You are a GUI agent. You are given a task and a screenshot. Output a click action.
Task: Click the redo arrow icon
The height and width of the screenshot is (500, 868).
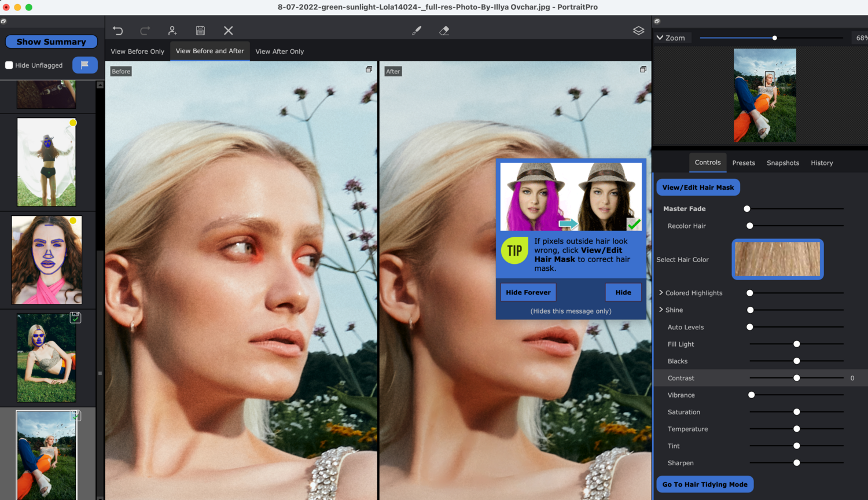tap(145, 31)
